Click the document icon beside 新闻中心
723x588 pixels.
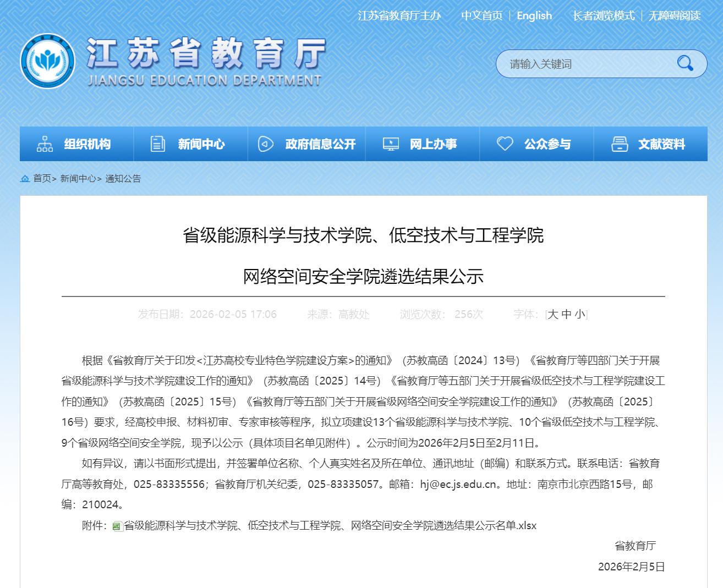pos(158,144)
